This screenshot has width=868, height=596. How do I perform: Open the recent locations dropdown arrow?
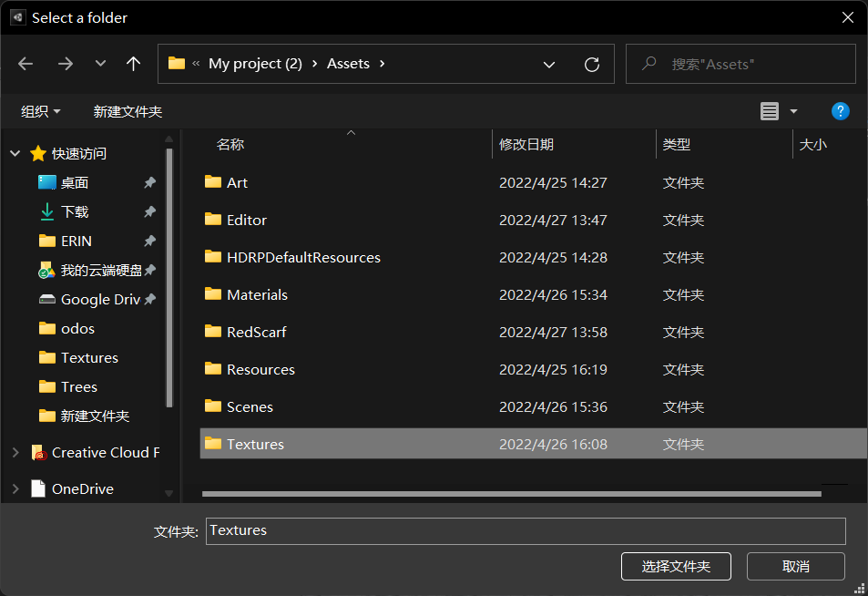pyautogui.click(x=100, y=64)
